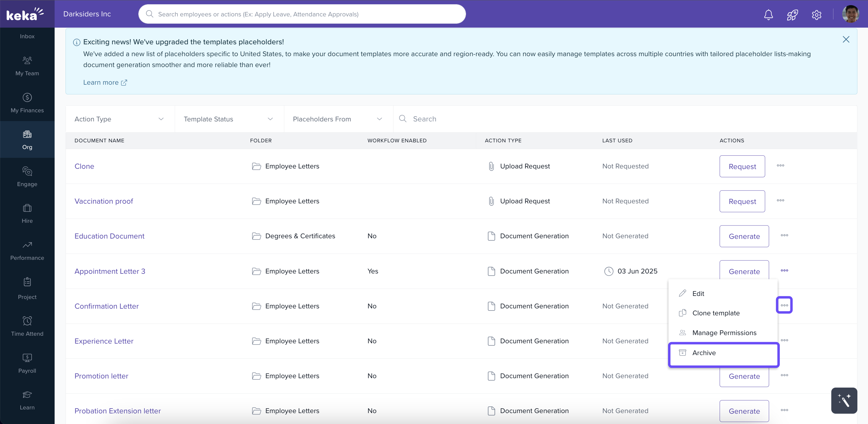
Task: Expand the Placeholders From dropdown
Action: 338,119
